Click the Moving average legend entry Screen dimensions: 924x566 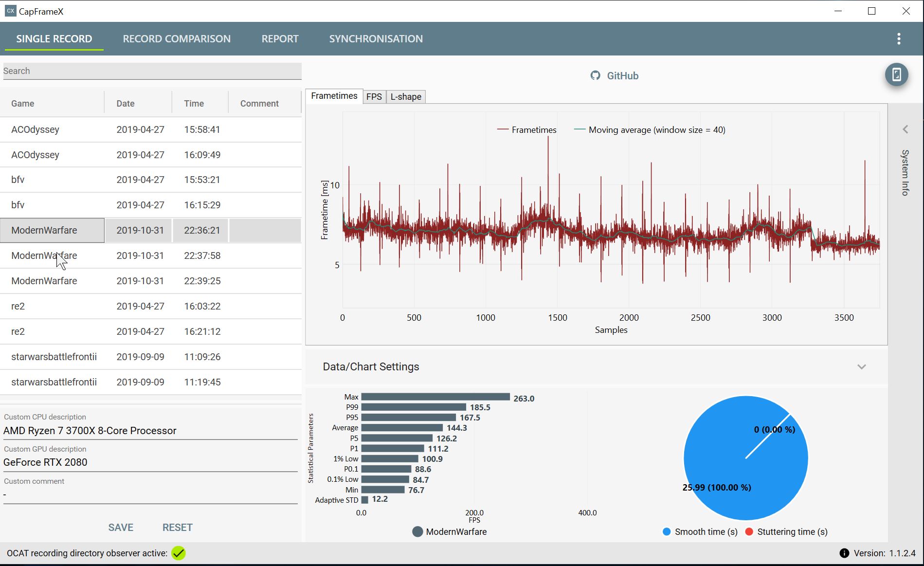pyautogui.click(x=650, y=130)
